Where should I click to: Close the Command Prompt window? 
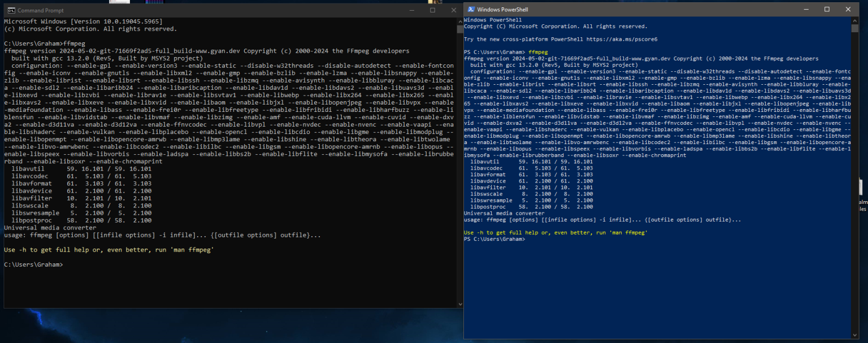[453, 10]
